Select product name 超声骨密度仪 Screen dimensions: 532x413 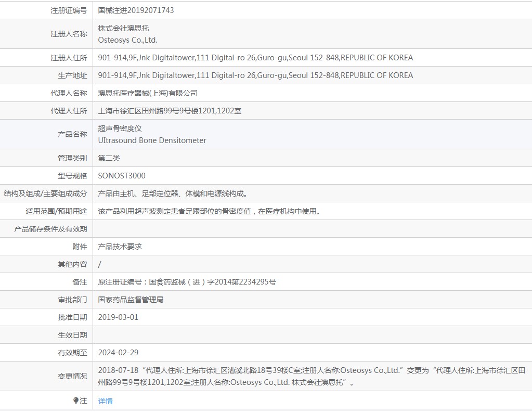(x=120, y=128)
